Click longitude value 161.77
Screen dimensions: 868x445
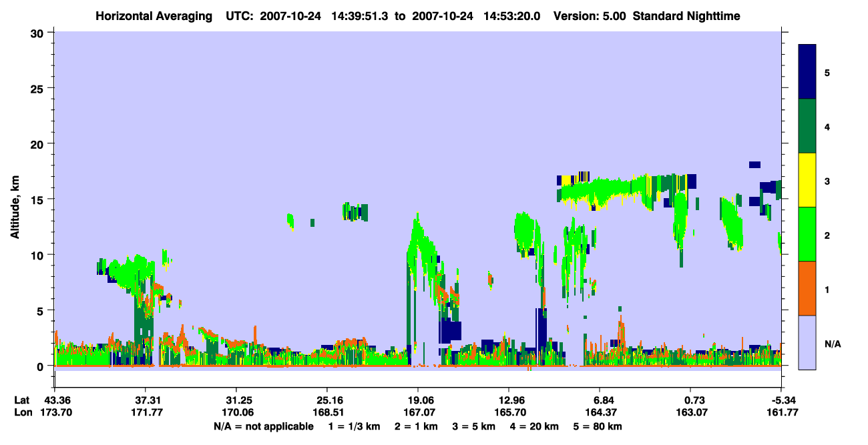(781, 412)
